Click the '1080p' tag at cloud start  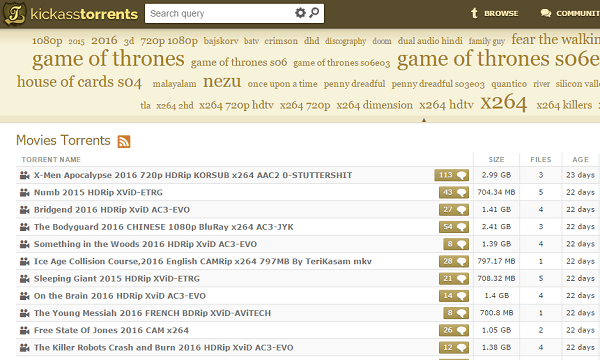(47, 41)
